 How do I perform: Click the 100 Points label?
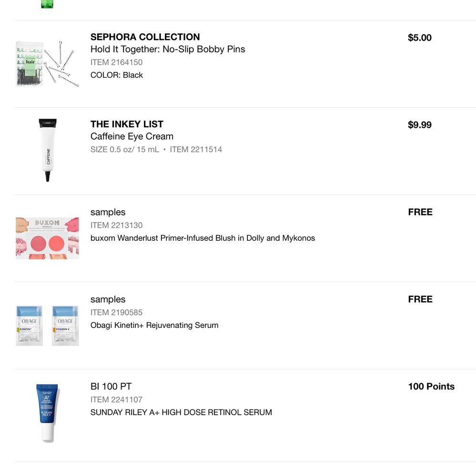tap(431, 387)
